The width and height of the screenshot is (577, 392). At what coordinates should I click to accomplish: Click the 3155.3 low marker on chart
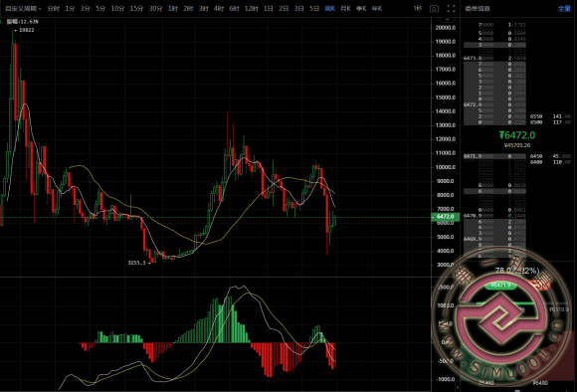(x=138, y=263)
